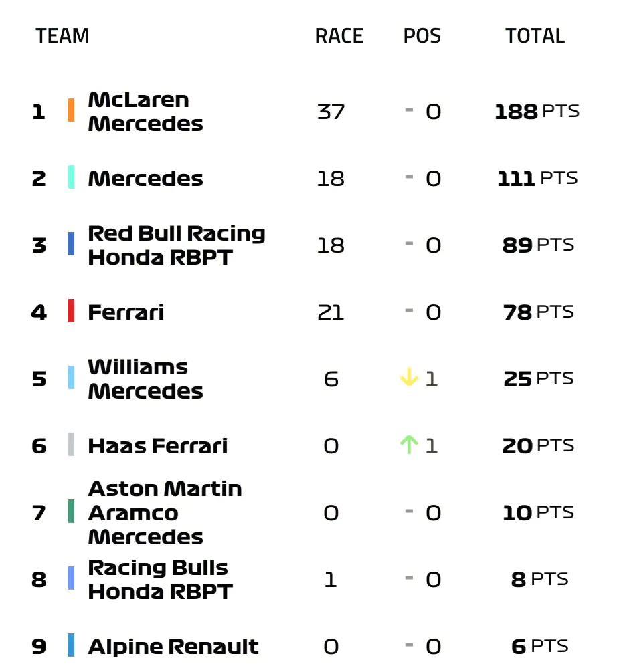Open the Haas Ferrari team link
621x672 pixels.
[158, 446]
